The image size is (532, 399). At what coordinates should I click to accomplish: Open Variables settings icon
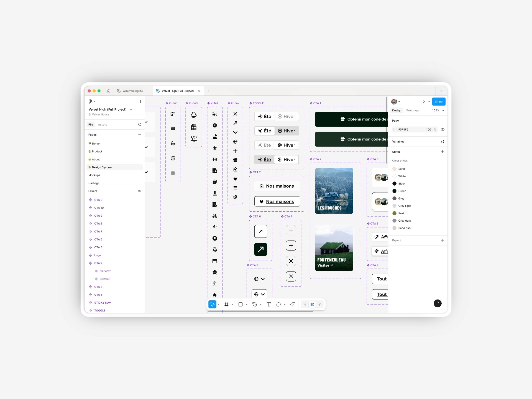pos(443,142)
